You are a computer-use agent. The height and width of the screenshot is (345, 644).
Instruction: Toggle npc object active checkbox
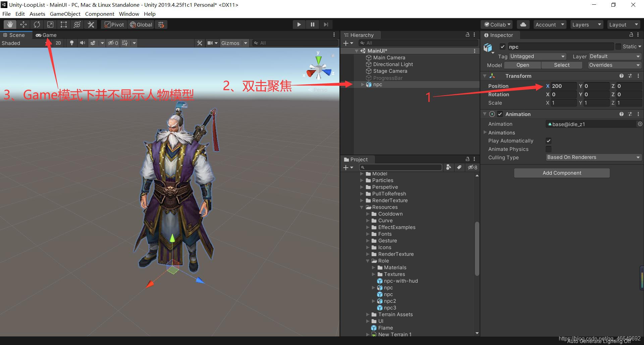pyautogui.click(x=502, y=47)
